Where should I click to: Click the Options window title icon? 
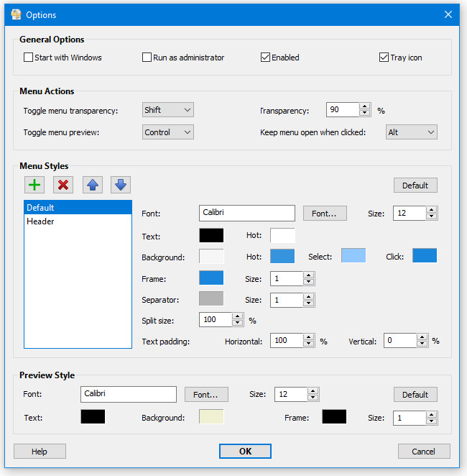pos(16,14)
